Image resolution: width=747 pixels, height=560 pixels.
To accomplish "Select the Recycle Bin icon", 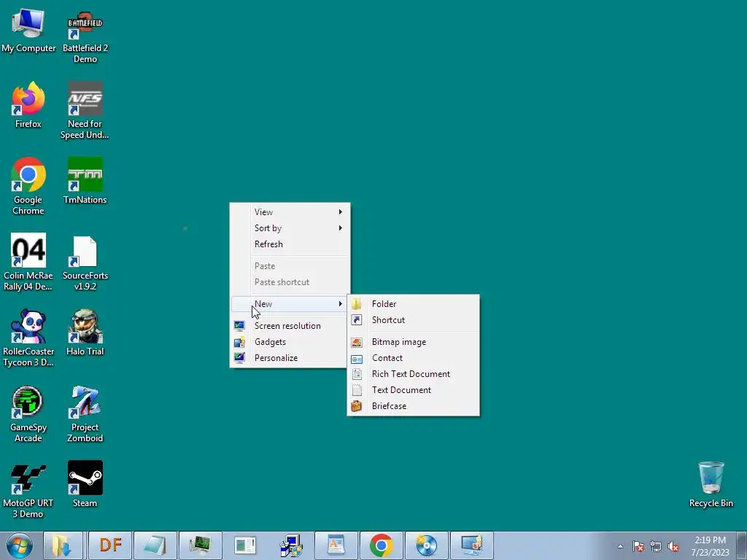I will tap(711, 484).
